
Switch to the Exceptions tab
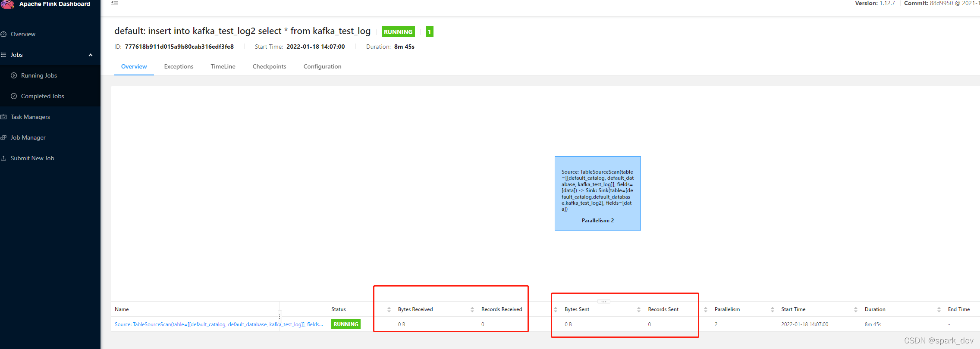(x=179, y=66)
